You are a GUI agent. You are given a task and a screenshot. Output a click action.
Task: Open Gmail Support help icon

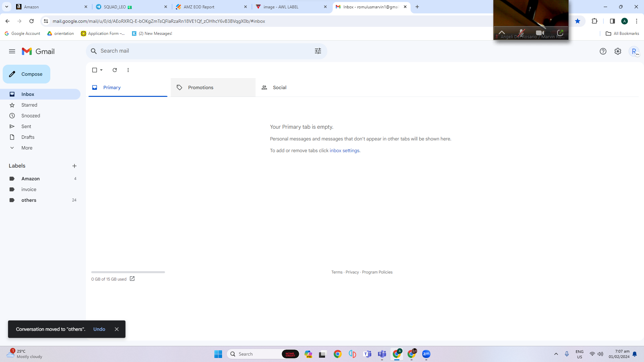pyautogui.click(x=603, y=51)
